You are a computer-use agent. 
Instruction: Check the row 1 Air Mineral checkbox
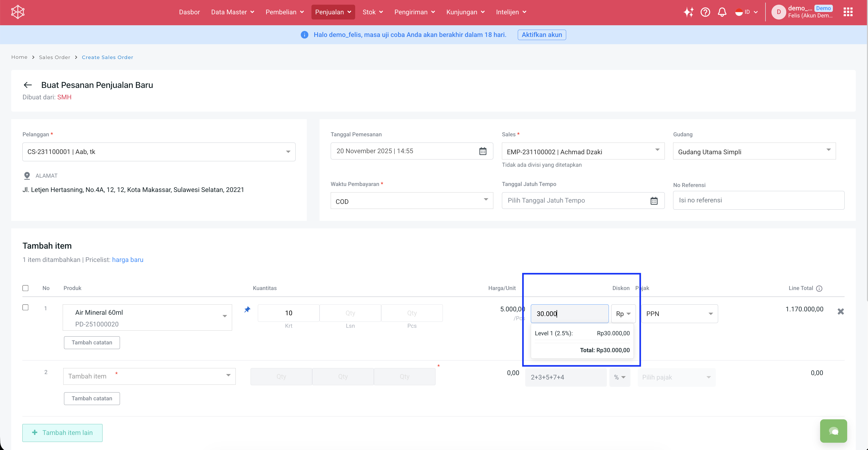[x=25, y=307]
